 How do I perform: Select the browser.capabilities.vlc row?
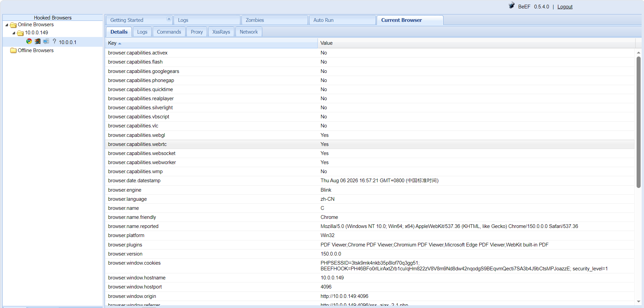(x=370, y=126)
